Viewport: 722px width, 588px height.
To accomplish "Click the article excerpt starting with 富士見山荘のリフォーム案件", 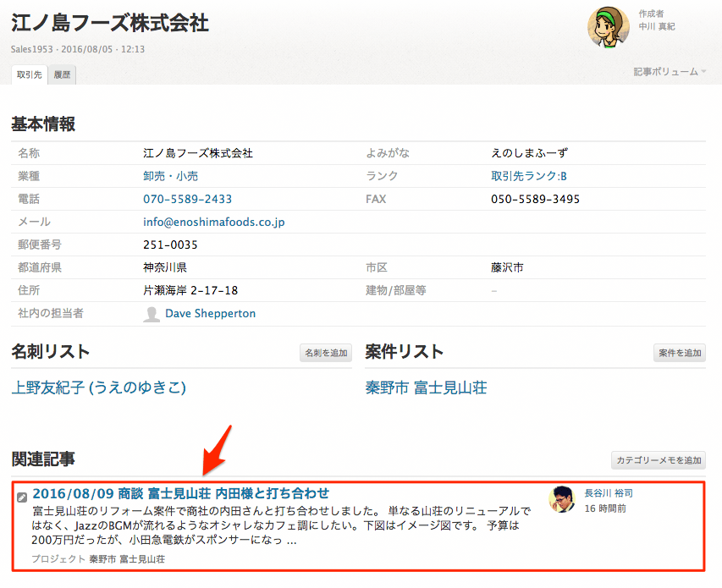I will (281, 525).
